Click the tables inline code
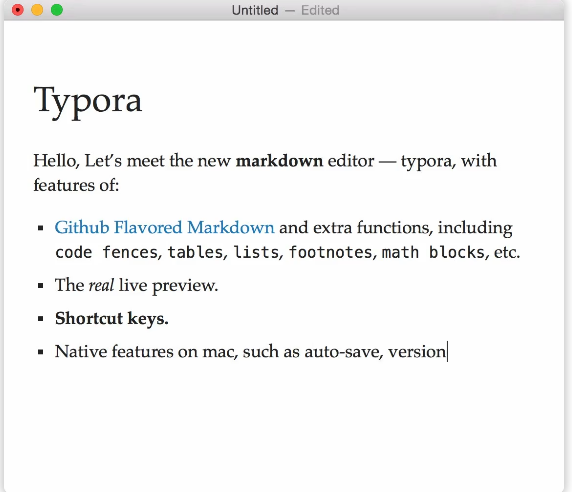 pos(195,252)
